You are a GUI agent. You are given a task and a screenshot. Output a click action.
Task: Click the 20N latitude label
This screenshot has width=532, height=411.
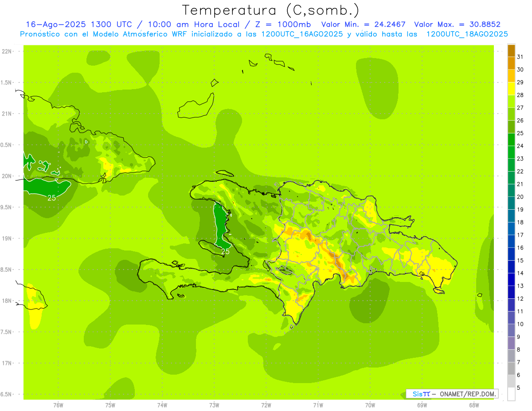pyautogui.click(x=7, y=176)
